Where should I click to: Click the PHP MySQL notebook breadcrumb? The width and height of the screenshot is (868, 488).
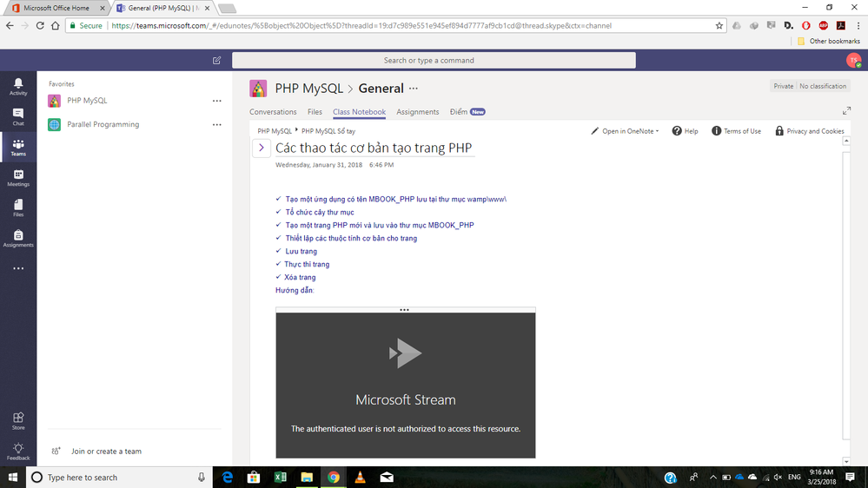(274, 131)
